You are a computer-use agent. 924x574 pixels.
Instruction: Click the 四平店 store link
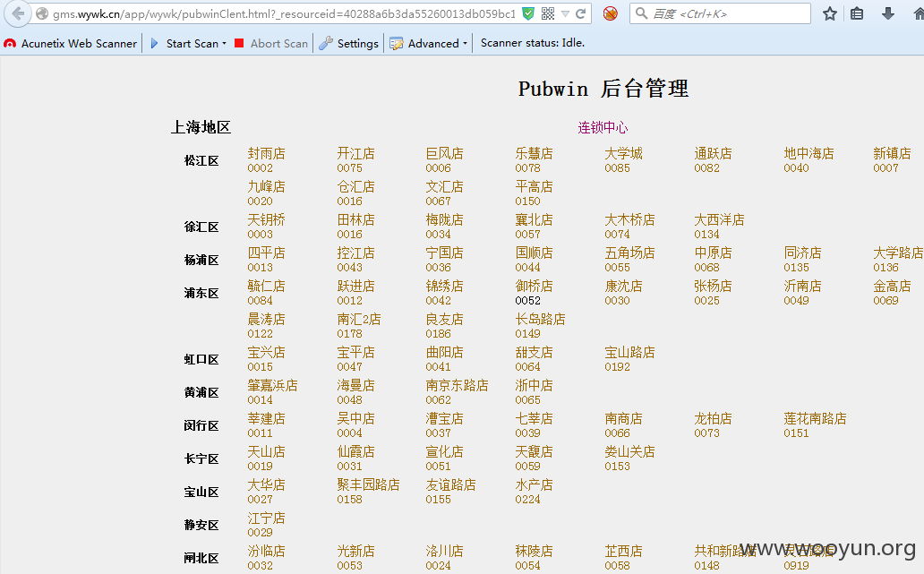(266, 253)
